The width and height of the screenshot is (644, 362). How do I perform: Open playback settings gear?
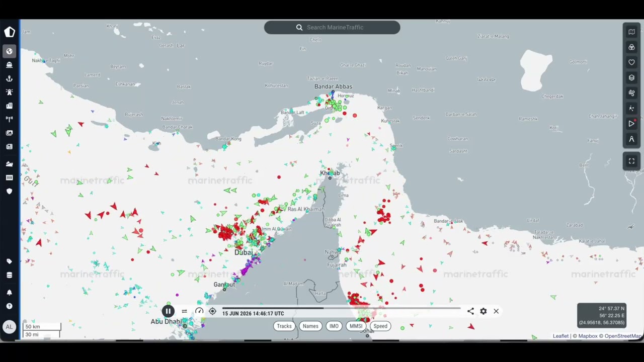483,311
